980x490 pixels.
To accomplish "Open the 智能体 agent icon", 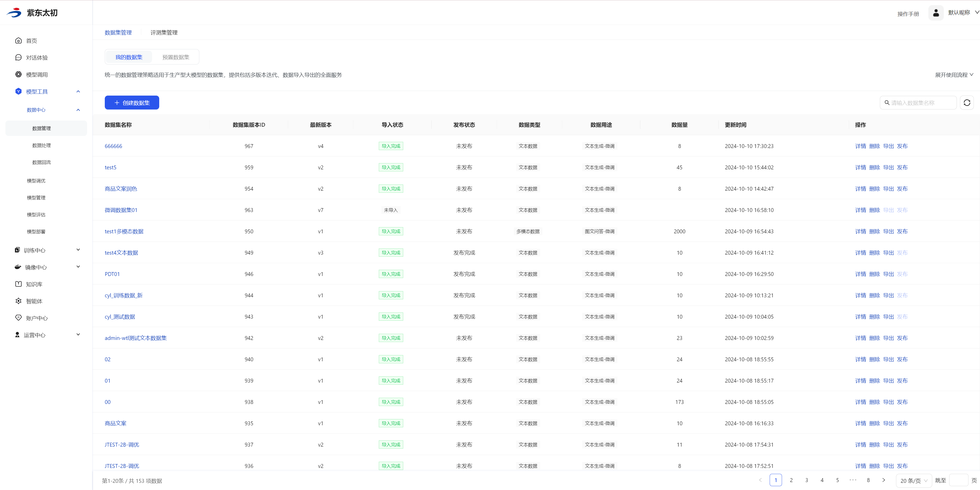I will (18, 301).
